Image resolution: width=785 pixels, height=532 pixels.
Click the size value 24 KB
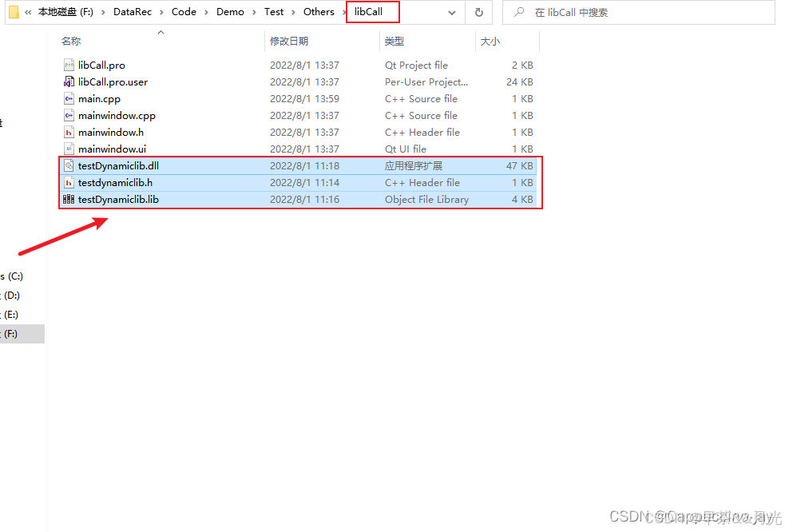point(520,81)
